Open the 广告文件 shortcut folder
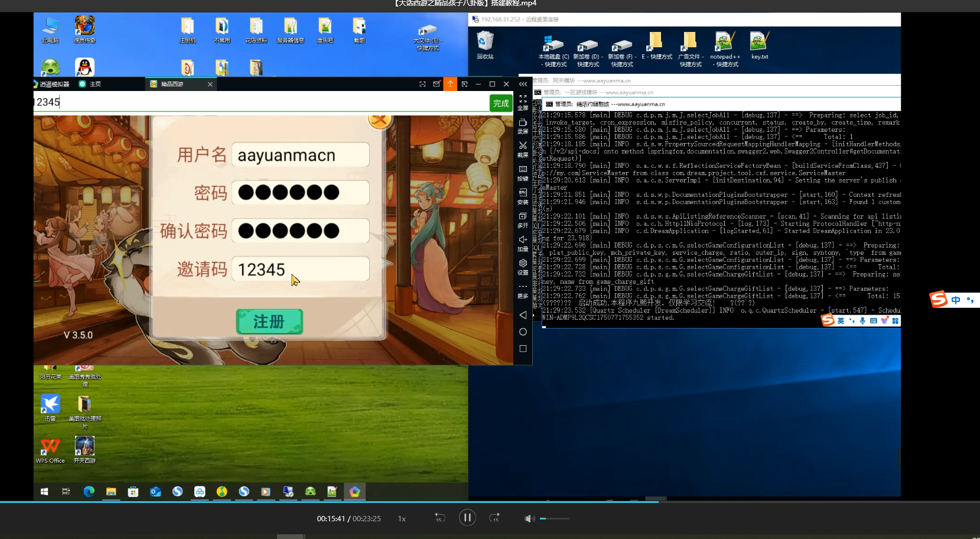 point(691,50)
